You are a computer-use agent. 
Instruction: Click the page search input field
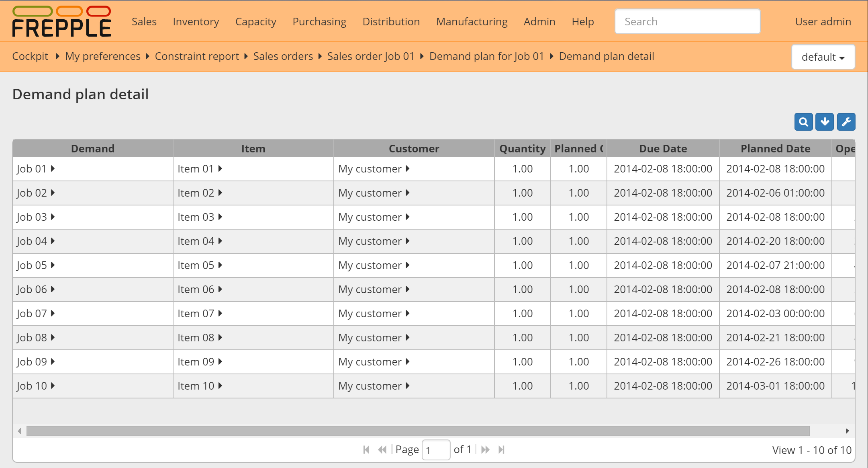689,21
